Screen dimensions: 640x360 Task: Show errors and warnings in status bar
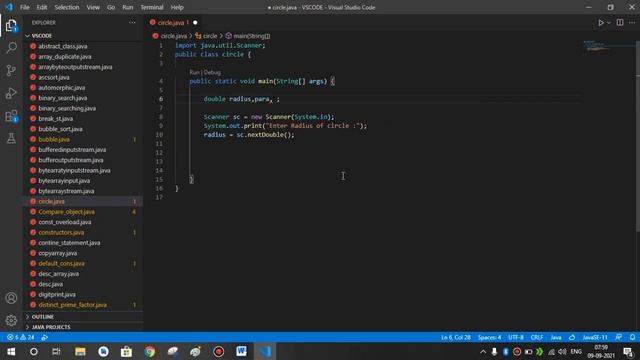pos(20,338)
